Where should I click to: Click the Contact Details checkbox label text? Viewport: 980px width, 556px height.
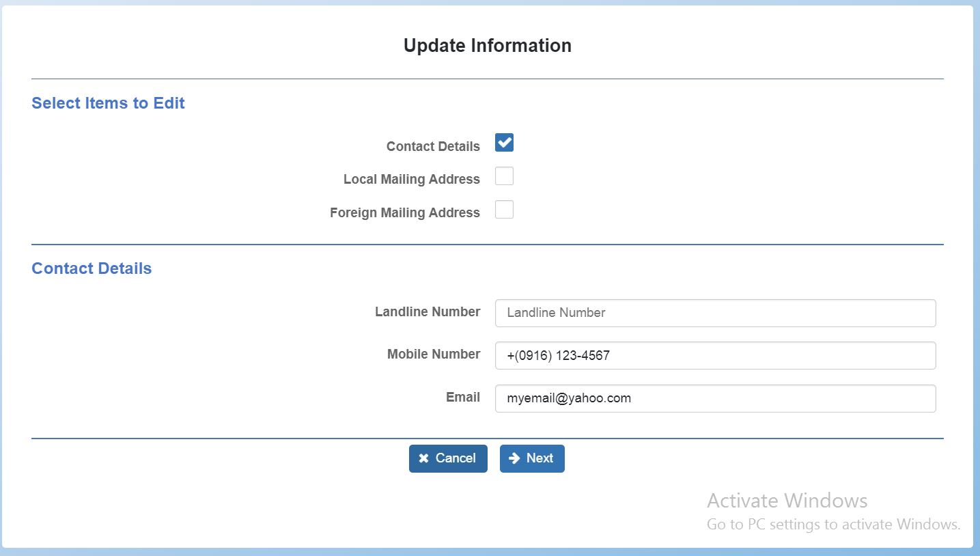click(433, 146)
